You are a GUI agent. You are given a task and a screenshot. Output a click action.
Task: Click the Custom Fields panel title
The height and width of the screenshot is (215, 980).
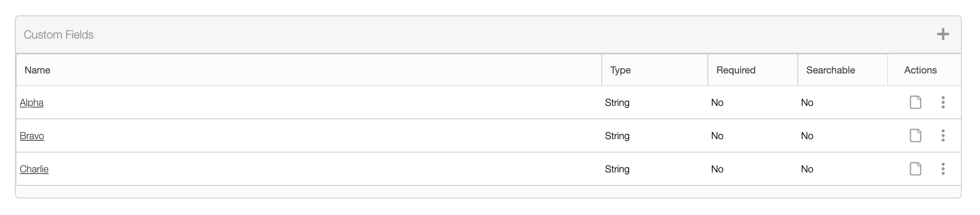59,35
